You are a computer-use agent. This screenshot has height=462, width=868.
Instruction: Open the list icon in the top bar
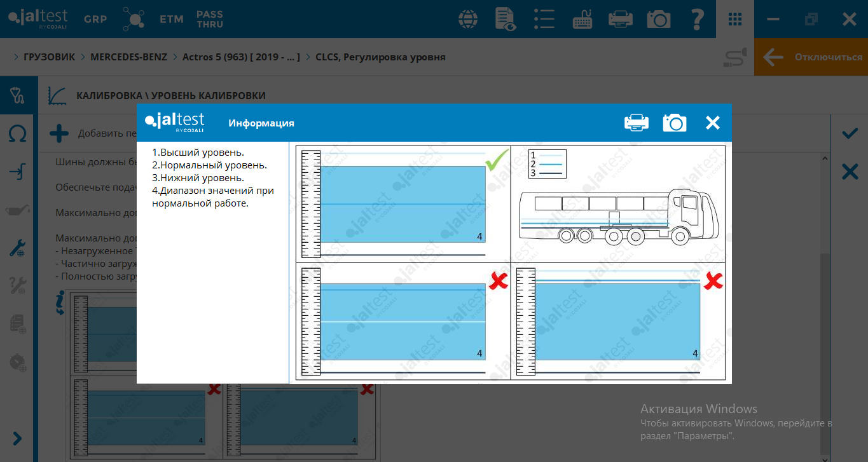click(544, 19)
